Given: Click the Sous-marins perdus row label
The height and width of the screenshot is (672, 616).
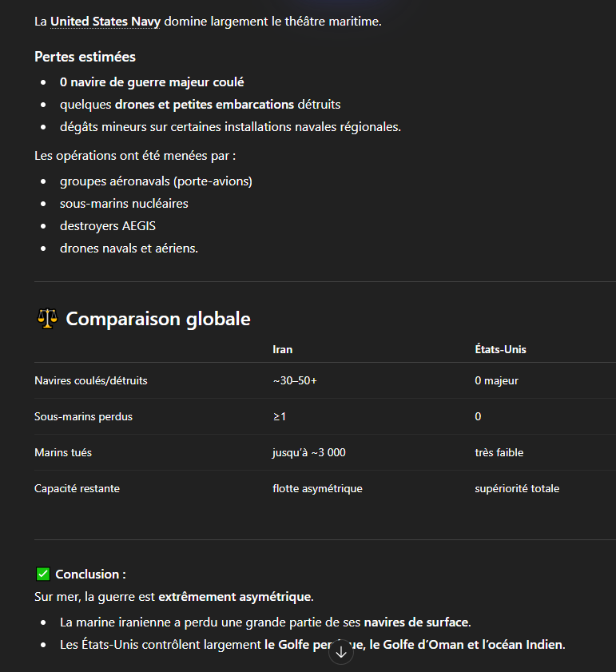Looking at the screenshot, I should [83, 416].
